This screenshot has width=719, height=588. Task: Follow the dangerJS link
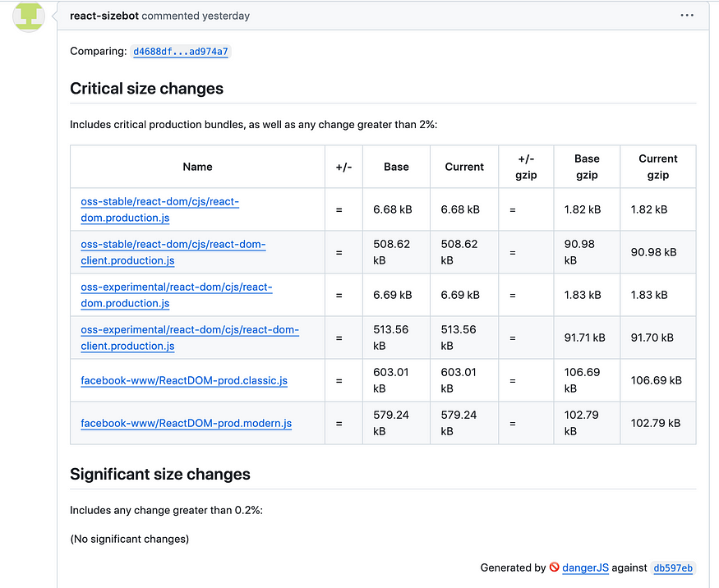tap(585, 567)
